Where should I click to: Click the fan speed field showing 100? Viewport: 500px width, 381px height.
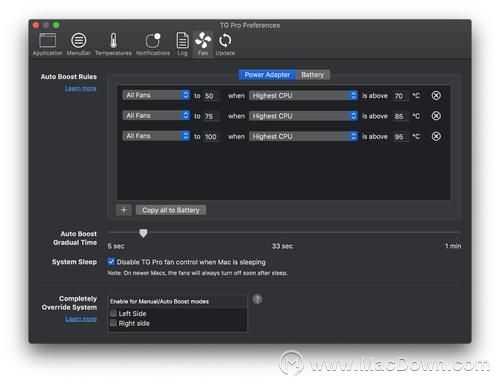click(x=212, y=137)
